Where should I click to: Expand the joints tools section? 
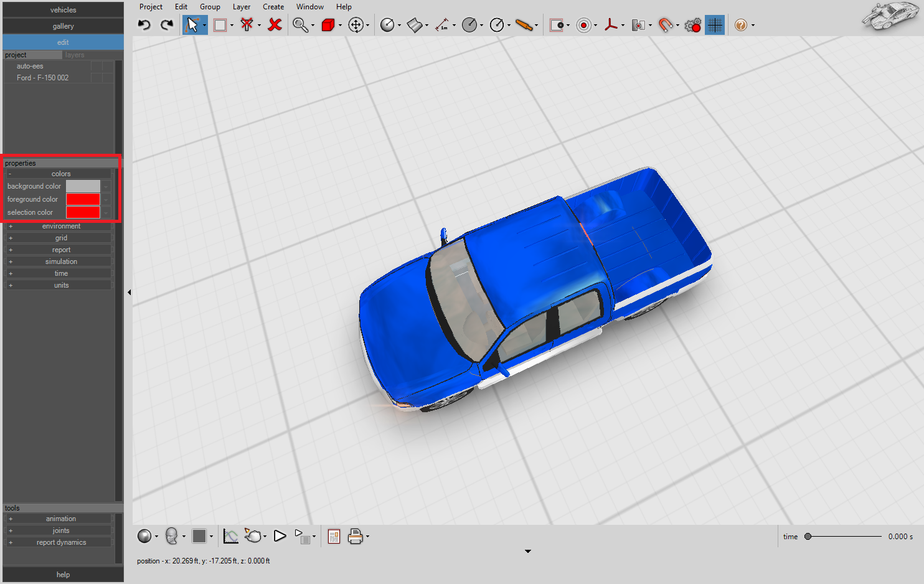[59, 530]
